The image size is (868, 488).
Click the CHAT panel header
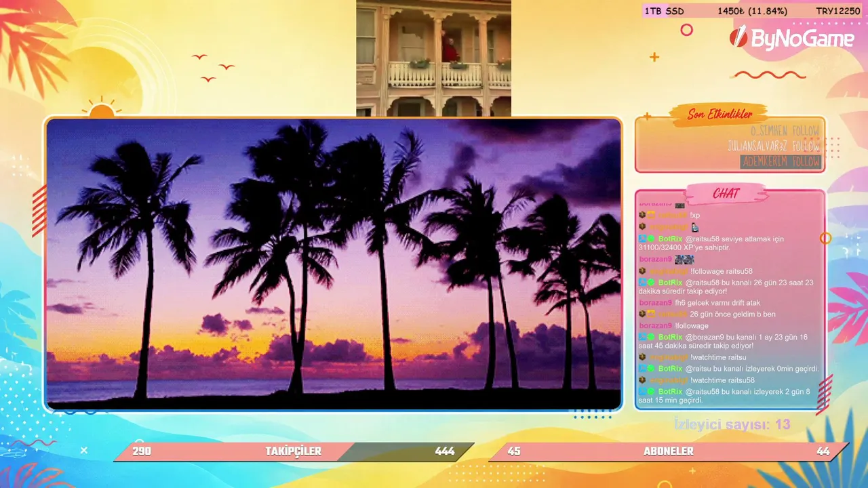726,194
